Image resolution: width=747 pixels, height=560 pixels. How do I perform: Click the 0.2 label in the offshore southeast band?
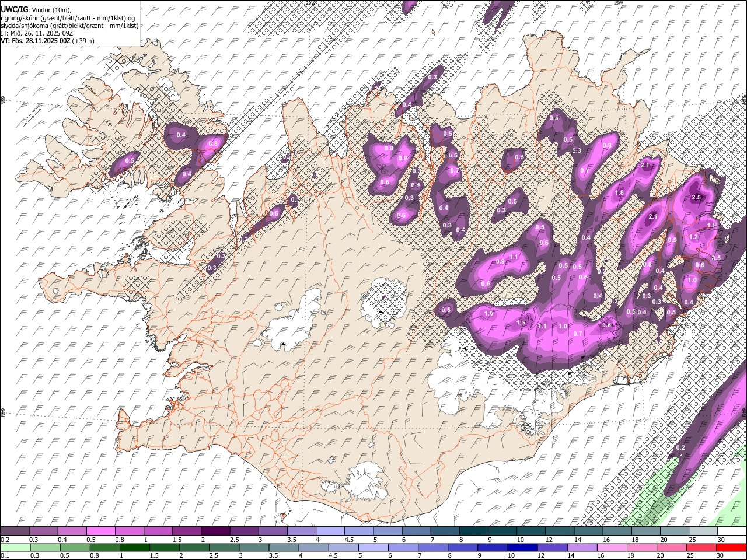pos(680,447)
